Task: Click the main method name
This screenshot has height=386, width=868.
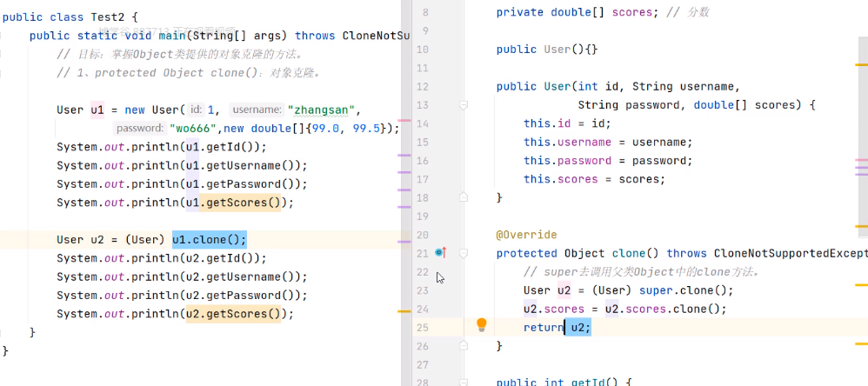Action: click(172, 36)
